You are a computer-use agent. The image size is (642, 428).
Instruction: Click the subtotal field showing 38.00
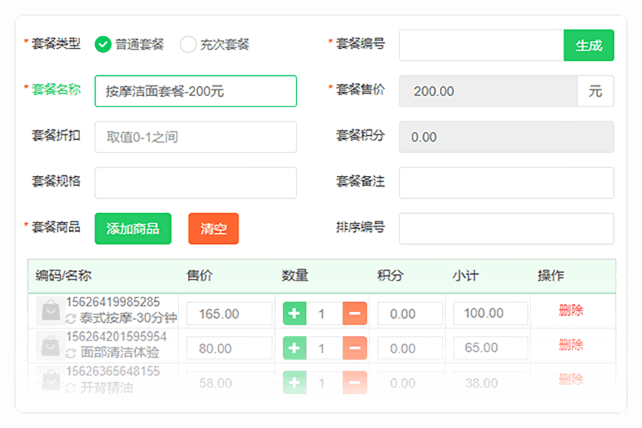491,383
